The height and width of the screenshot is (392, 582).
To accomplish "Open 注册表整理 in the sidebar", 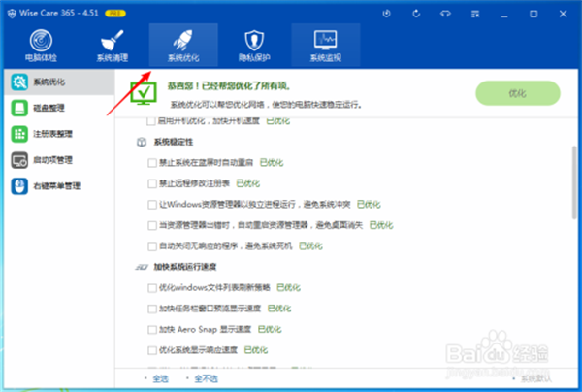I will pos(59,134).
